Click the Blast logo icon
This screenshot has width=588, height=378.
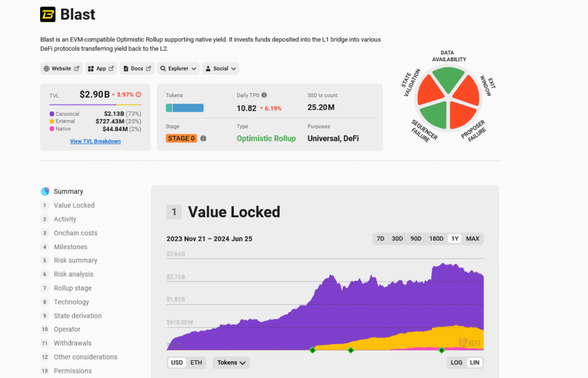48,14
